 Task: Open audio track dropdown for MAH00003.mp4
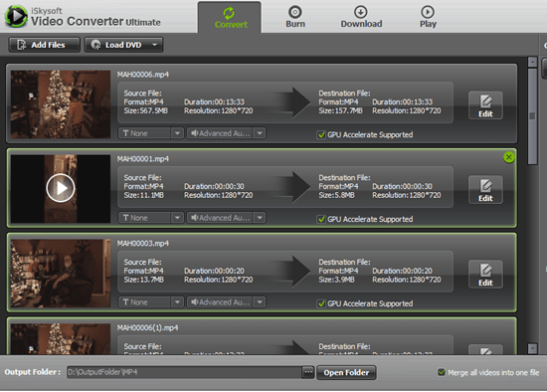click(260, 302)
